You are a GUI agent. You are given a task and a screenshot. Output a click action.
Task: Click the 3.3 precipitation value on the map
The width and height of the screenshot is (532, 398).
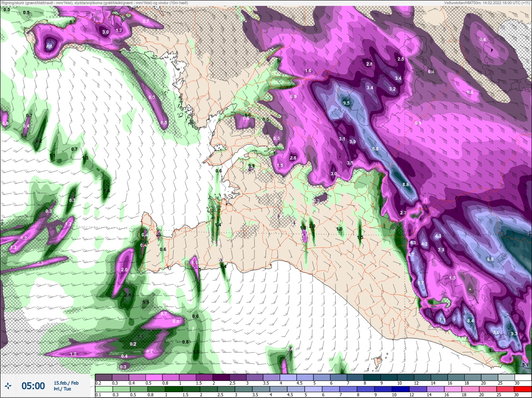click(x=441, y=250)
